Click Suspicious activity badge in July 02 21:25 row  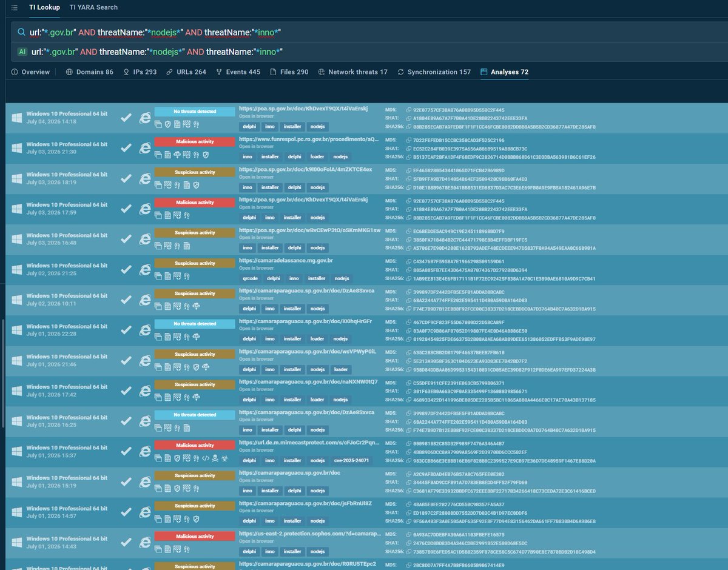194,263
